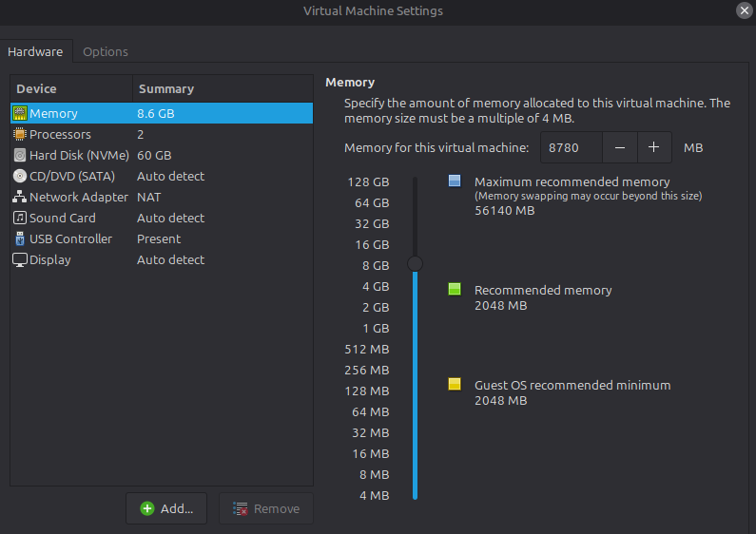Click the Auto detect summary for Sound Card
Viewport: 756px width, 534px height.
(170, 218)
